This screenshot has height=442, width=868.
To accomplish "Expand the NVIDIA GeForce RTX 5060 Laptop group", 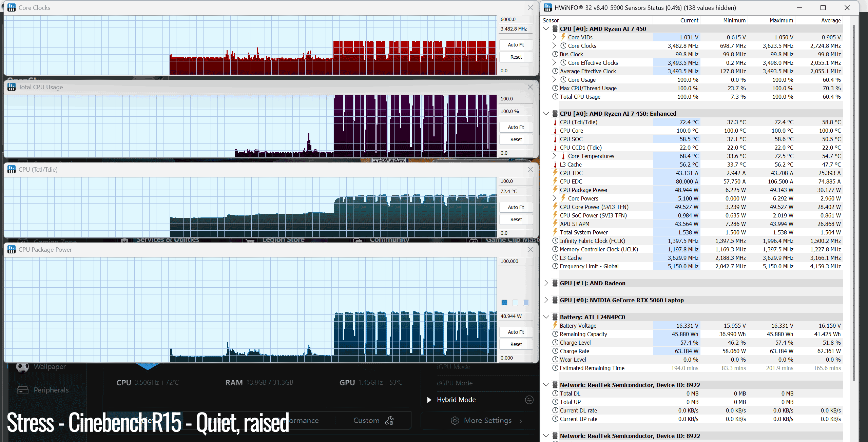I will coord(546,300).
